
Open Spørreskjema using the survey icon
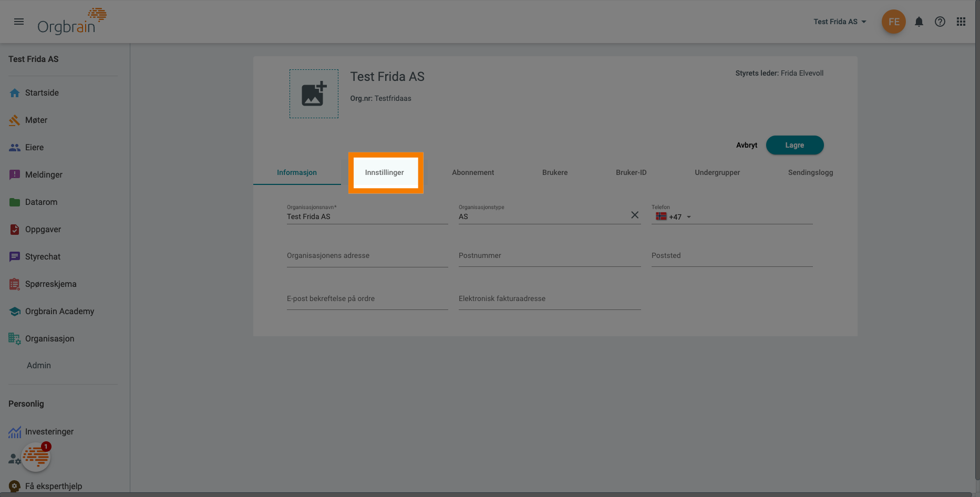[x=14, y=284]
